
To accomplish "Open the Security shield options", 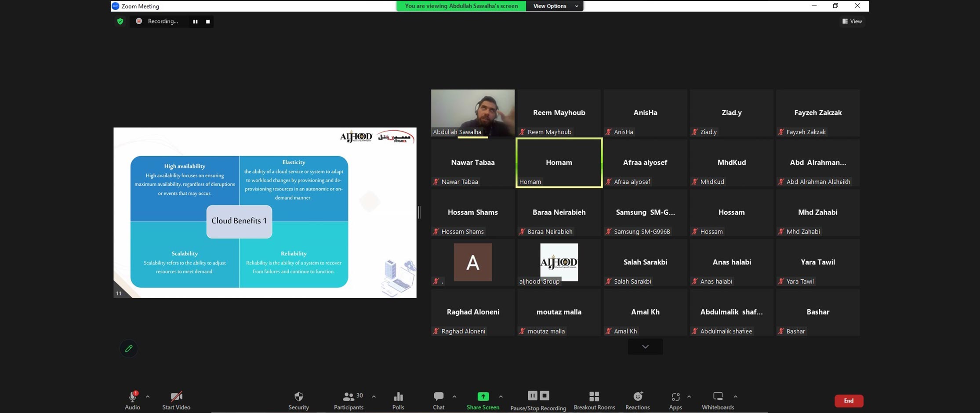I will coord(298,401).
